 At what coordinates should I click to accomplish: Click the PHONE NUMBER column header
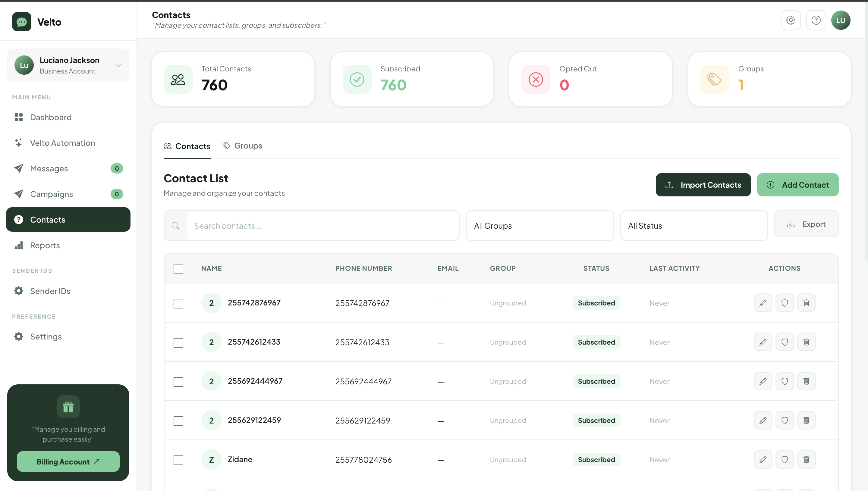pos(363,268)
